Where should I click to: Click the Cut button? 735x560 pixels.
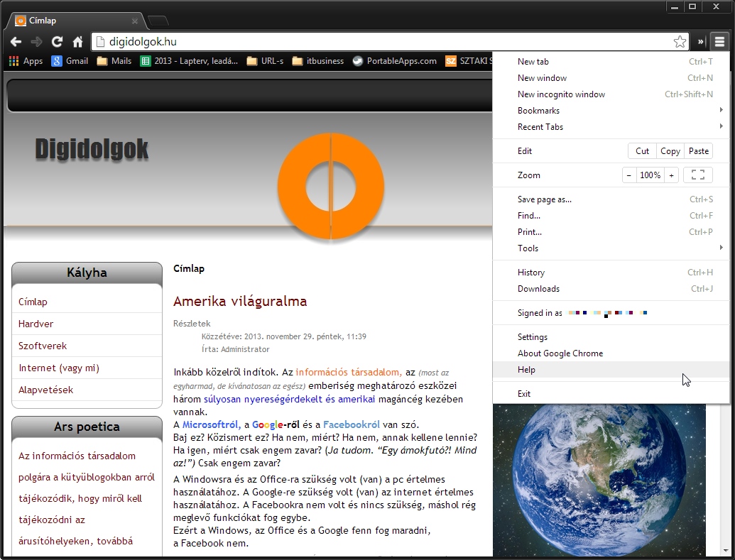pos(642,151)
